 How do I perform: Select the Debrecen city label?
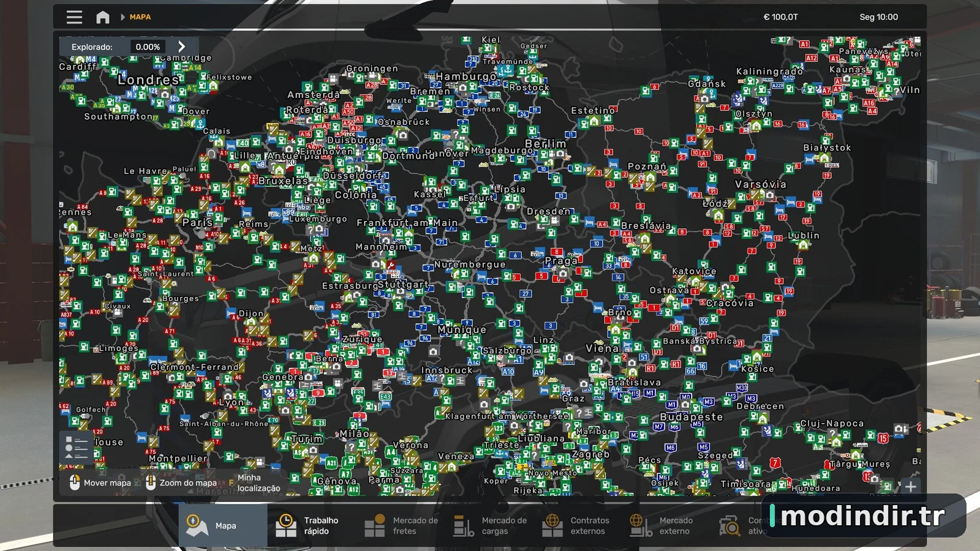click(760, 406)
